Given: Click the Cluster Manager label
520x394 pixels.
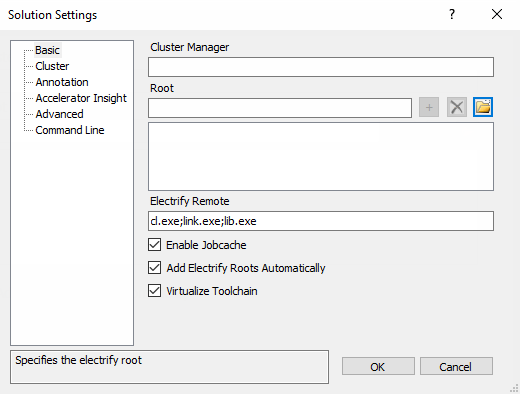Looking at the screenshot, I should (x=189, y=47).
